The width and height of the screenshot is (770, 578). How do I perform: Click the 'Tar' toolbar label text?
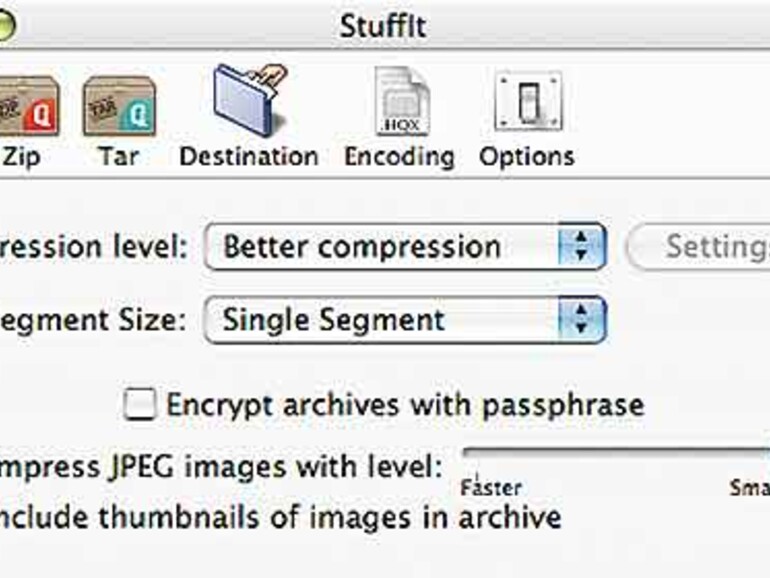pos(118,157)
